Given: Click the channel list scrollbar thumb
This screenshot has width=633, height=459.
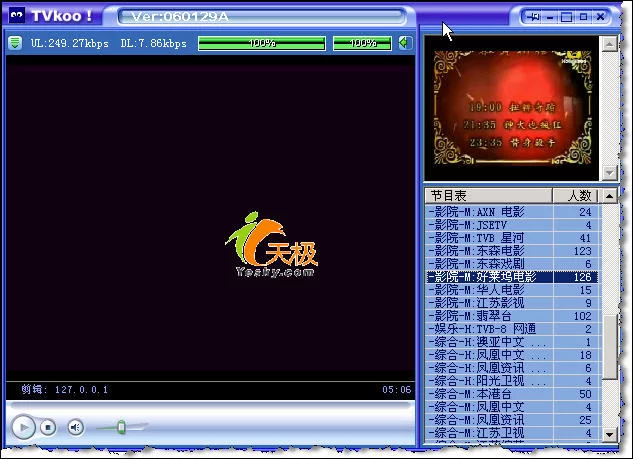Looking at the screenshot, I should 610,347.
